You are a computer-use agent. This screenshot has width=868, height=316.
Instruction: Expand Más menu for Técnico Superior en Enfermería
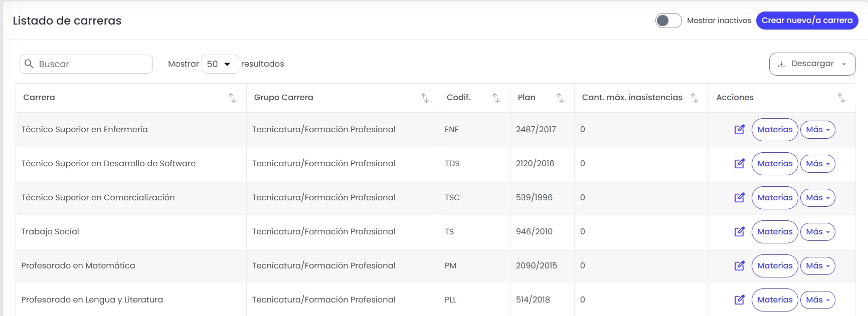(817, 130)
